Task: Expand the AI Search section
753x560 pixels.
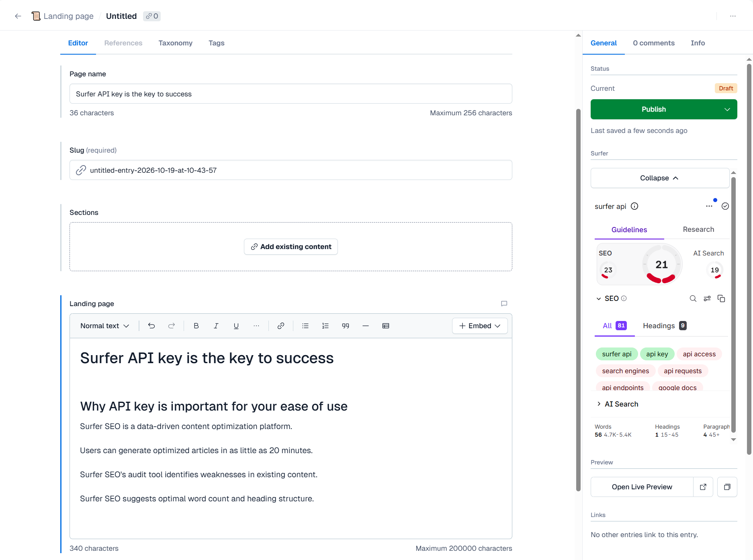Action: [x=599, y=404]
